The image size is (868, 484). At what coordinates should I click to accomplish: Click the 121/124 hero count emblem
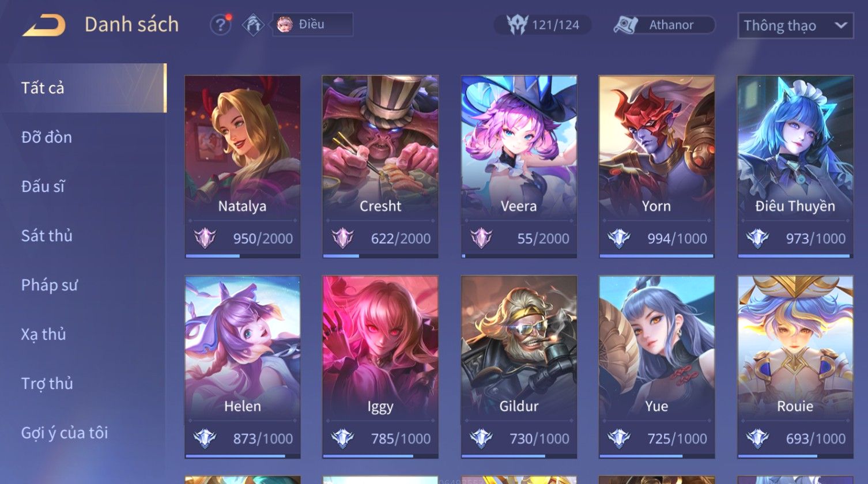(x=517, y=25)
